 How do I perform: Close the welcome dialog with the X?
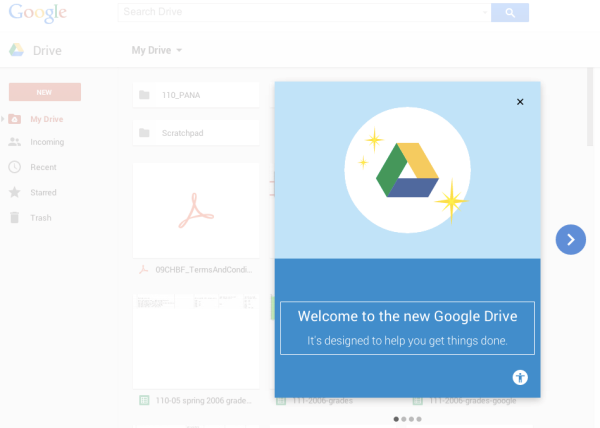[520, 102]
